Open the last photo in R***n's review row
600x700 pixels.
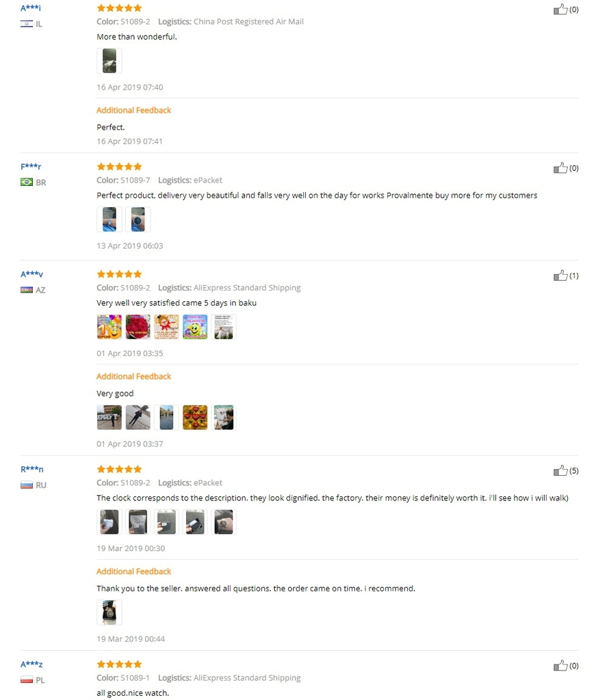[224, 522]
